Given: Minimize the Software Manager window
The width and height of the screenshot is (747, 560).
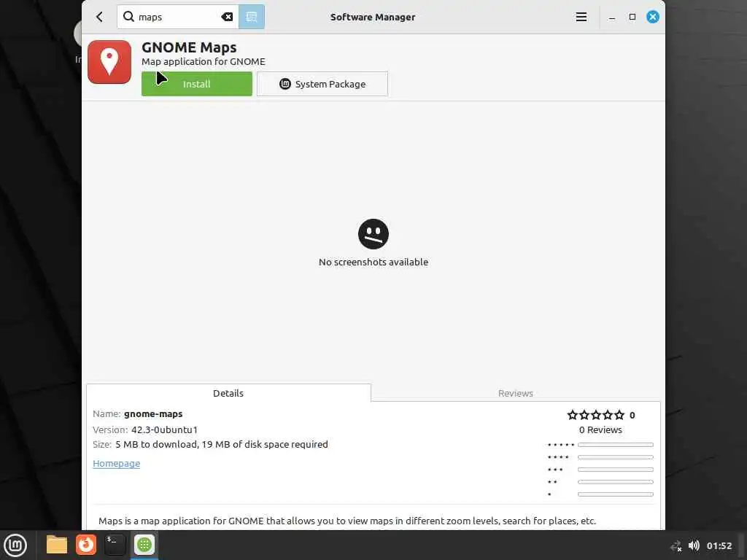Looking at the screenshot, I should (x=612, y=17).
